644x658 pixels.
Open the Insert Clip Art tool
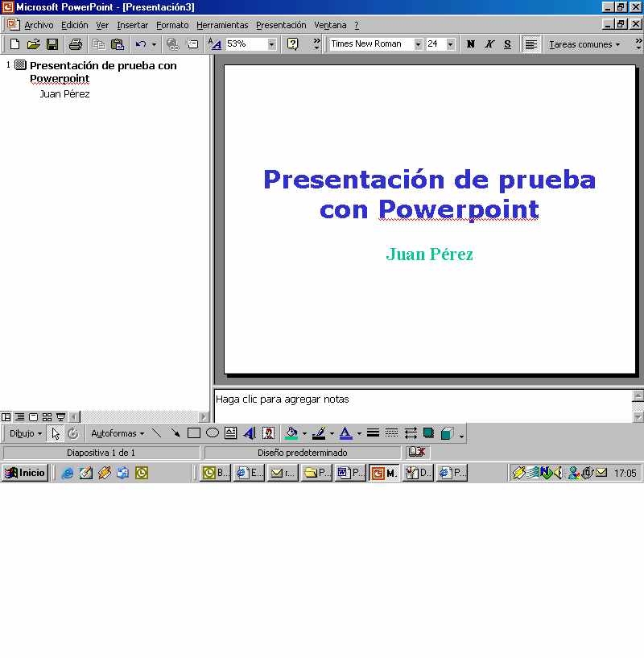(268, 433)
